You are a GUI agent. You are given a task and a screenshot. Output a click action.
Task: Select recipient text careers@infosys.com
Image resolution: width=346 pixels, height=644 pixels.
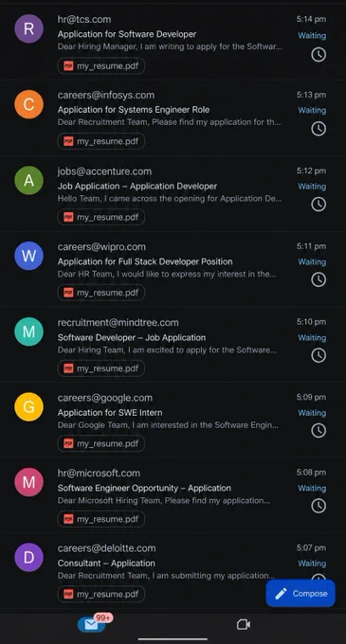[106, 95]
